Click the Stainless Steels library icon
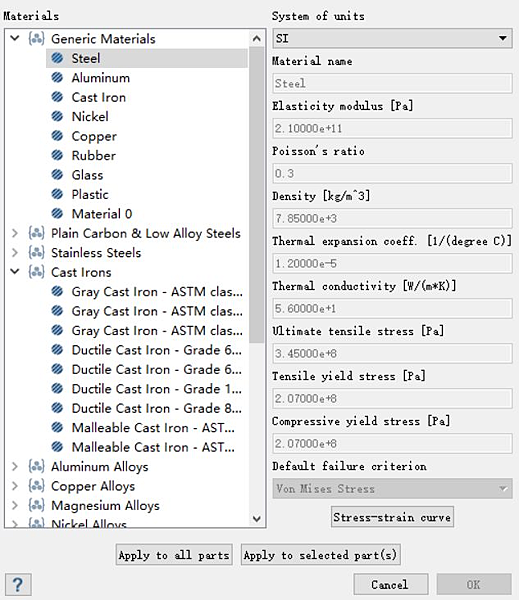 [x=36, y=253]
